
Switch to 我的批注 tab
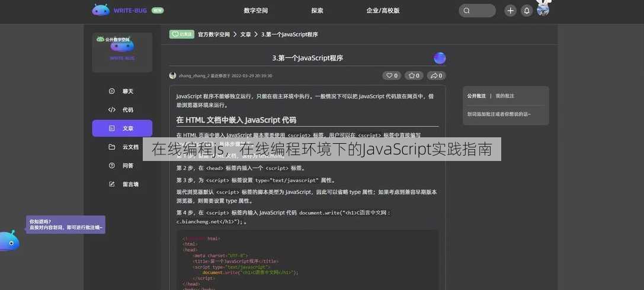coord(505,96)
